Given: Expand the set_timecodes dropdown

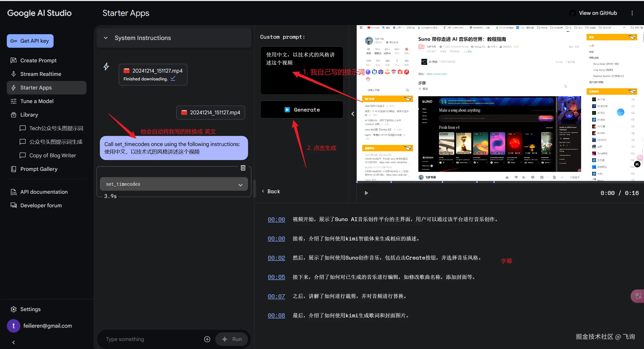Looking at the screenshot, I should pos(240,185).
